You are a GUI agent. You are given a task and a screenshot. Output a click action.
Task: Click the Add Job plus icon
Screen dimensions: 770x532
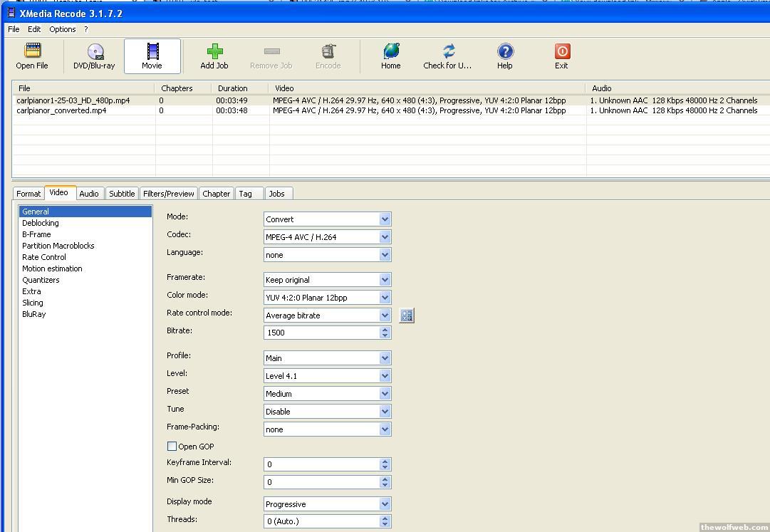coord(214,52)
